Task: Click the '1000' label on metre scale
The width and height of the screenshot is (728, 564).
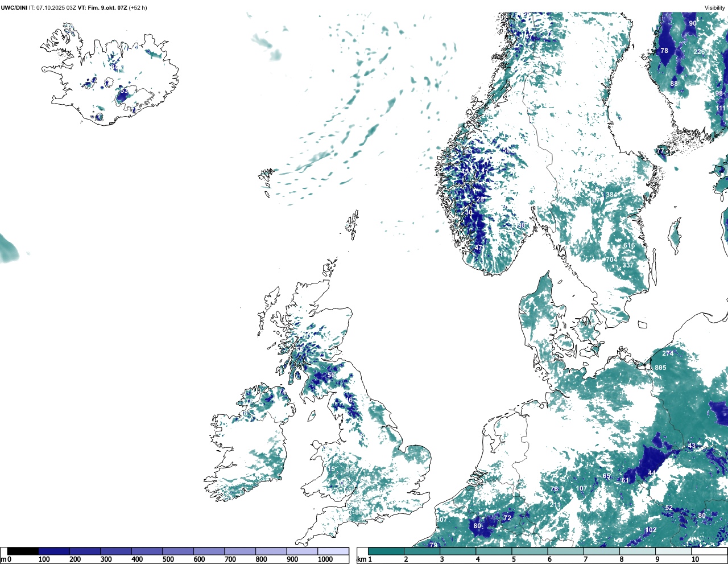Action: (325, 559)
